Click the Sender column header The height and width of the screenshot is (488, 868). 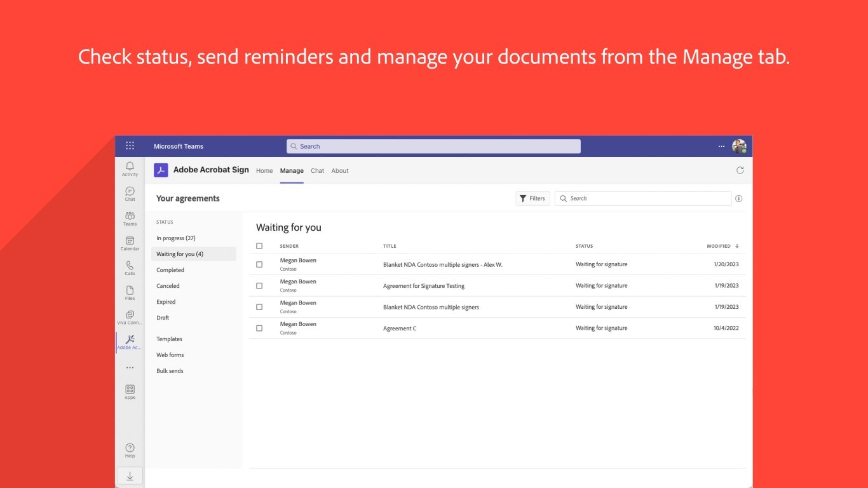(289, 246)
